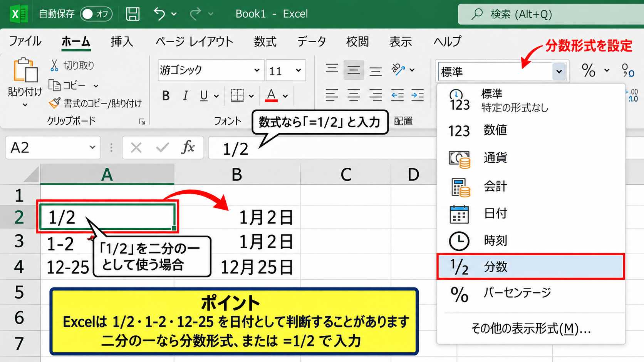
Task: Select column B header
Action: [x=237, y=174]
